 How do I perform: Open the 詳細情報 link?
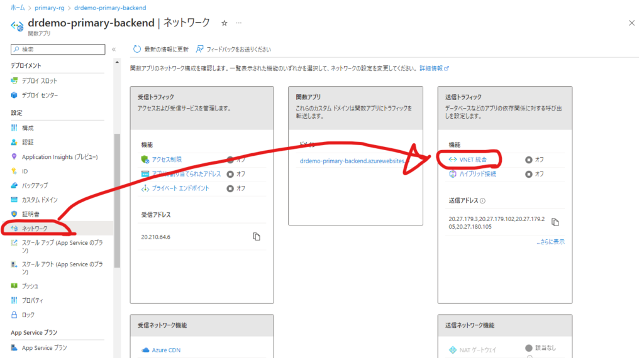434,68
